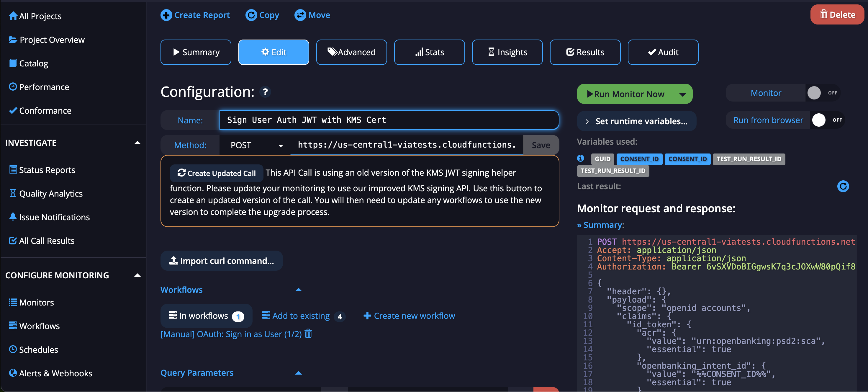Click the Delete trash icon
Image resolution: width=868 pixels, height=392 pixels.
tap(824, 14)
